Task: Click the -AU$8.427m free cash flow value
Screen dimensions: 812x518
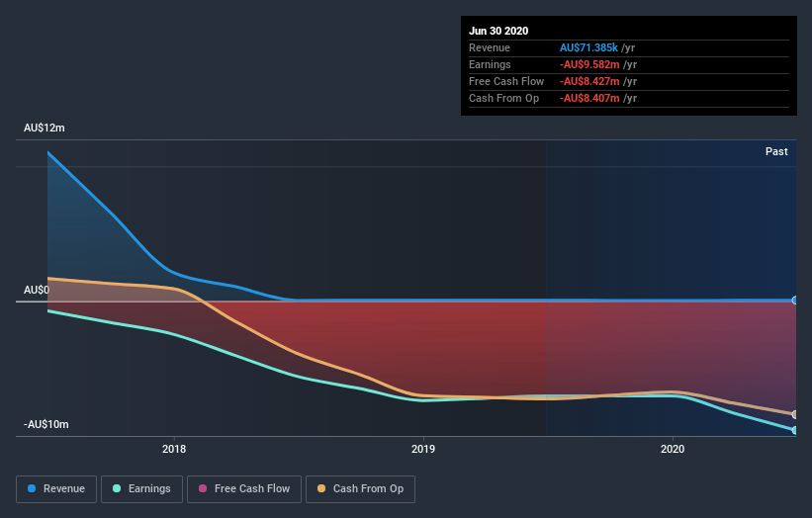Action: point(589,81)
